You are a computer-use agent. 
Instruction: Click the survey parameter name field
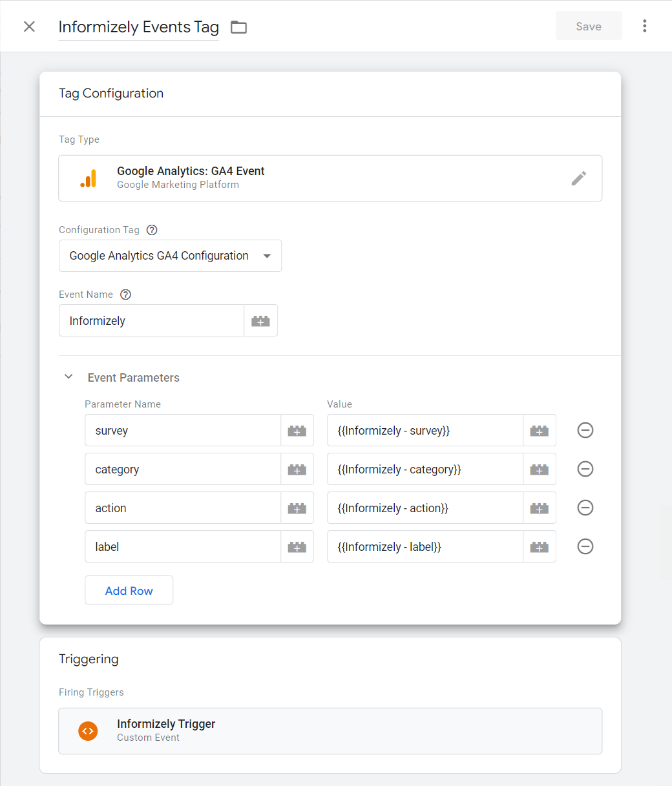[x=183, y=430]
